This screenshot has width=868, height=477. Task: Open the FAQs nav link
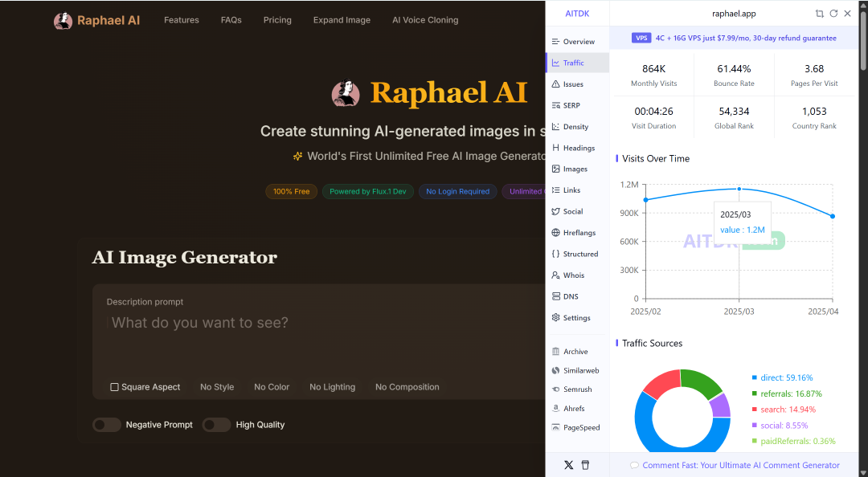tap(231, 20)
